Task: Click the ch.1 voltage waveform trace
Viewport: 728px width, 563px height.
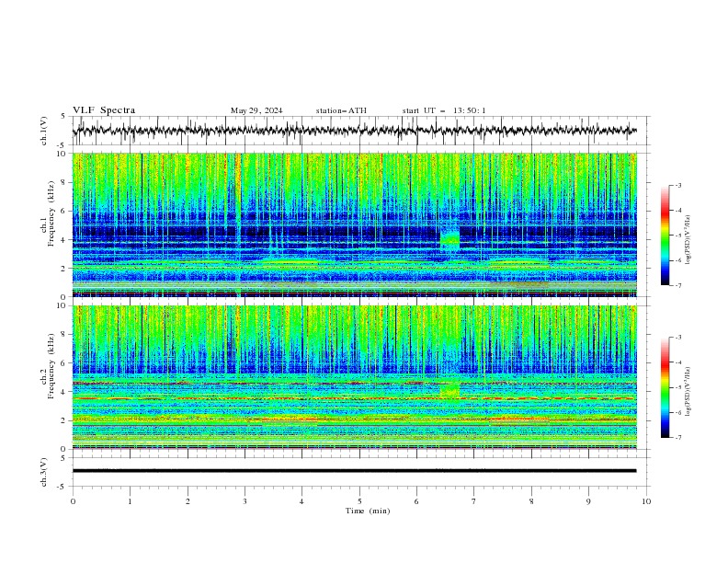Action: coord(354,131)
